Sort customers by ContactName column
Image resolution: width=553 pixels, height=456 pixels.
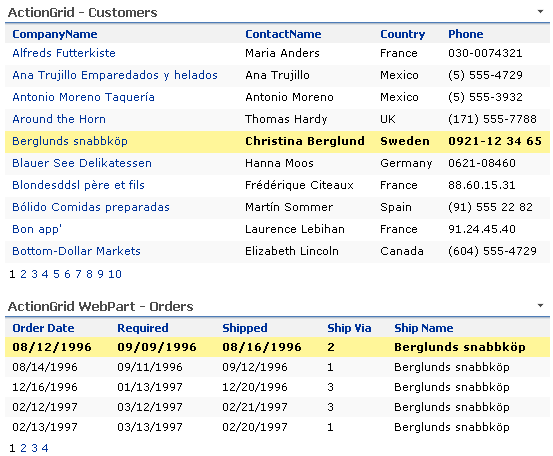pyautogui.click(x=283, y=34)
